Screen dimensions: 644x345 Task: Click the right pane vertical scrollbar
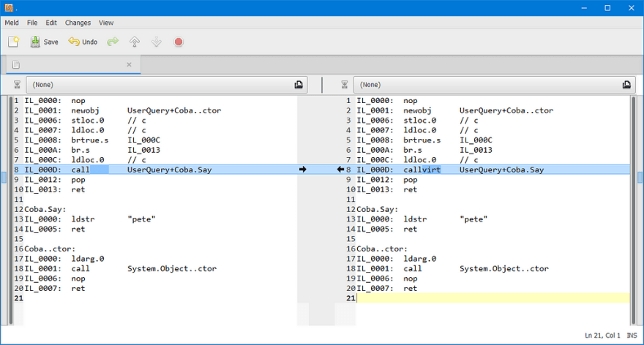pyautogui.click(x=634, y=210)
